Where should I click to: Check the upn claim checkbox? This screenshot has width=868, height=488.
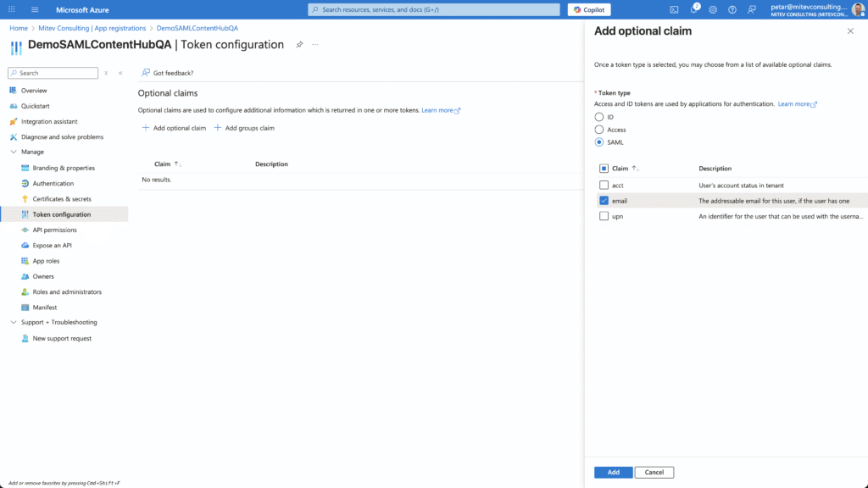click(604, 216)
